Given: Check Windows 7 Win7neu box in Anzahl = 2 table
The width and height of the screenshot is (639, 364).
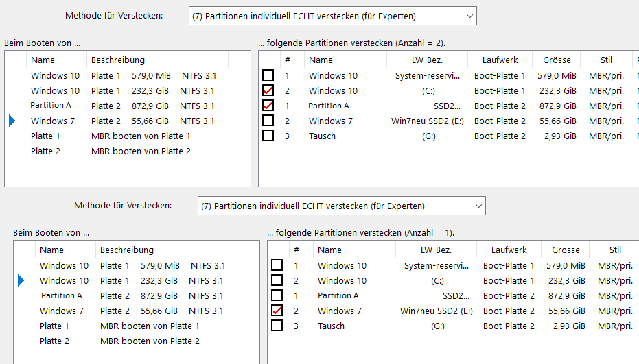Looking at the screenshot, I should tap(268, 121).
